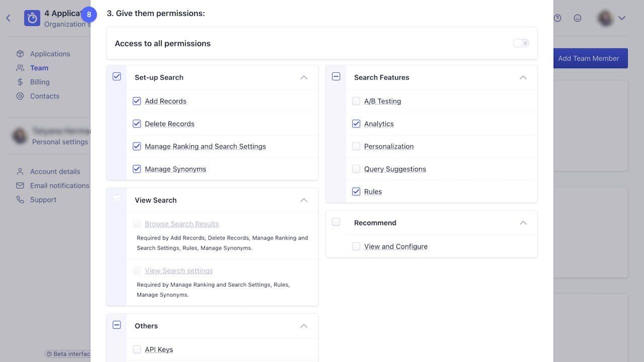The width and height of the screenshot is (644, 362).
Task: Open the help question mark icon
Action: pyautogui.click(x=557, y=18)
